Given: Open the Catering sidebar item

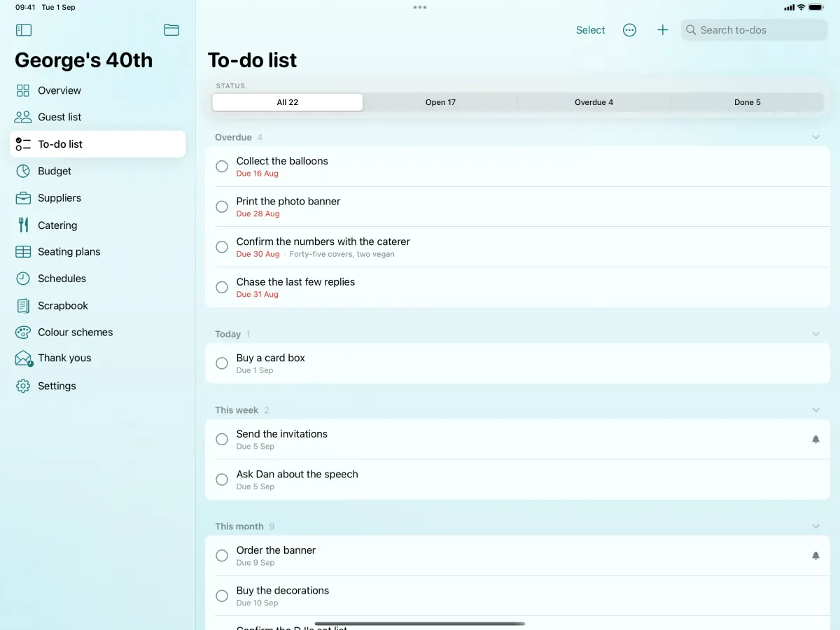Looking at the screenshot, I should pos(98,225).
